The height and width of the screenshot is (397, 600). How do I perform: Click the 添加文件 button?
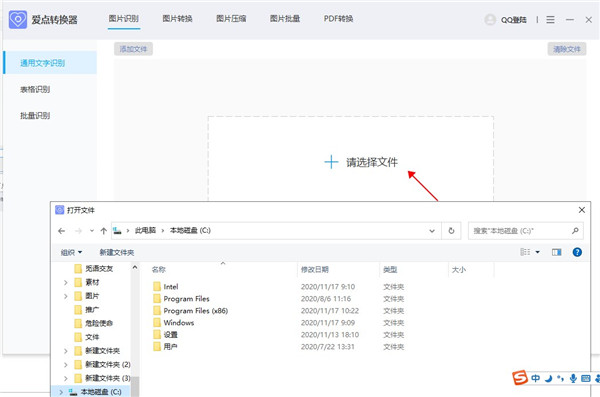[133, 49]
